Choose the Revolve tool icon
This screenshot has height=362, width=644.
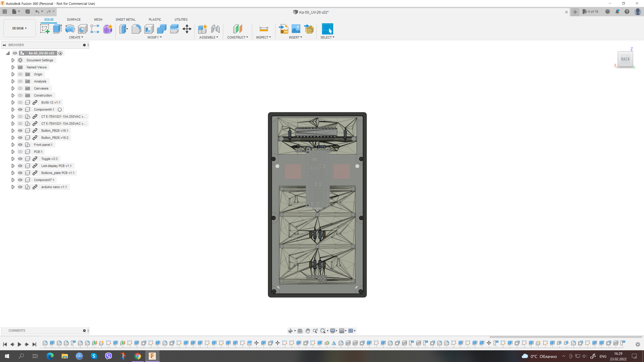tap(70, 29)
